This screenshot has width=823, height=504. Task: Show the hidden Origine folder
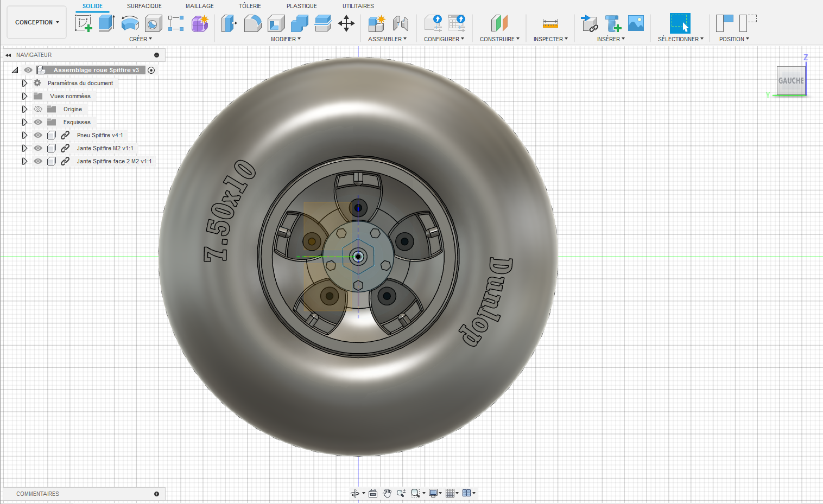click(38, 109)
